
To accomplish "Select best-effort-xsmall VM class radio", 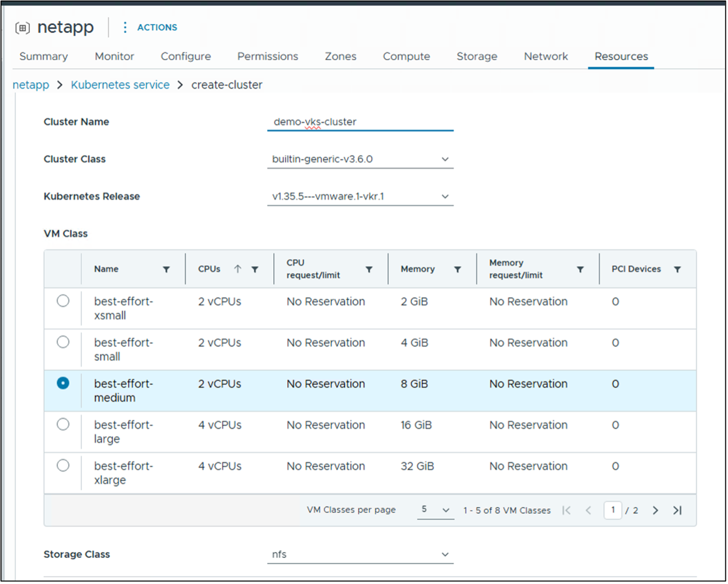I will (63, 301).
